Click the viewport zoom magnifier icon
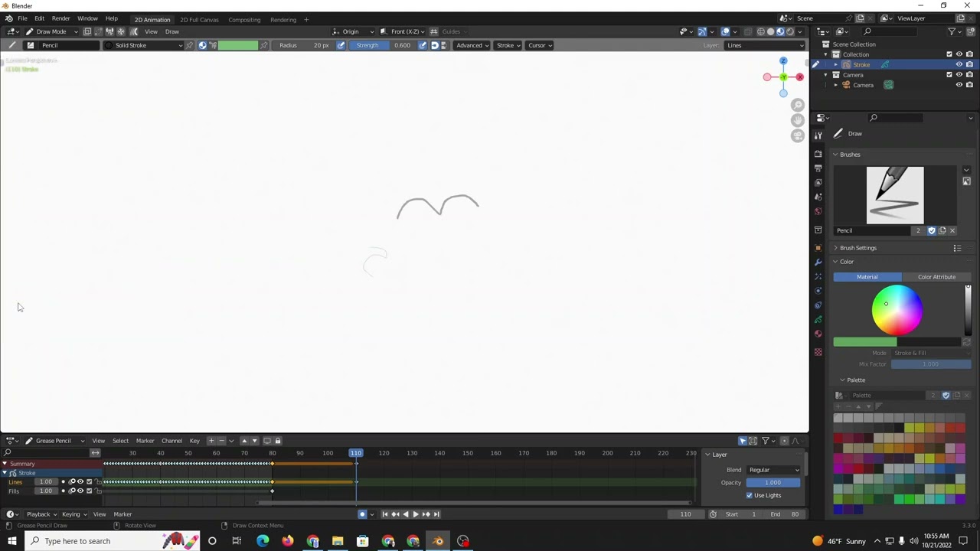Screen dimensions: 980x551 pos(798,106)
